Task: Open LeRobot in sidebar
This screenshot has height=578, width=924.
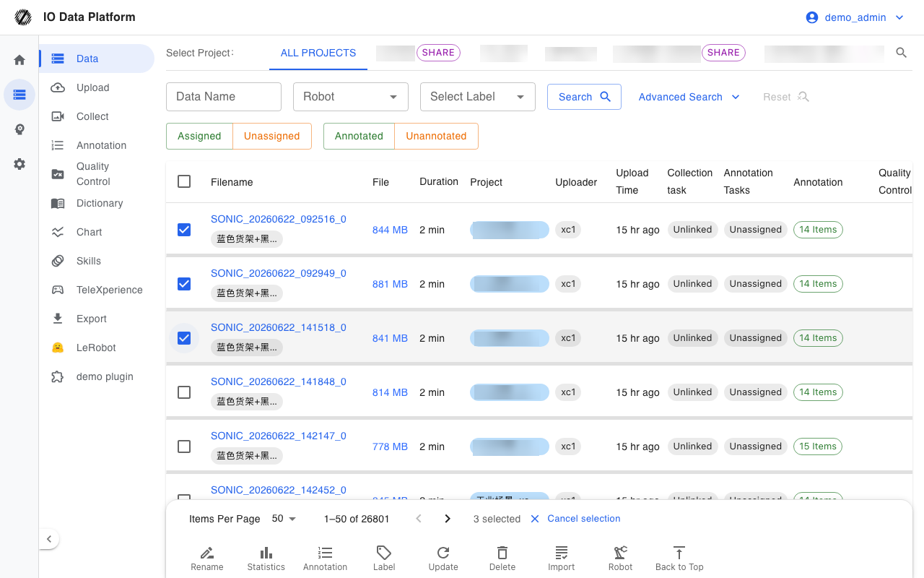Action: (97, 348)
